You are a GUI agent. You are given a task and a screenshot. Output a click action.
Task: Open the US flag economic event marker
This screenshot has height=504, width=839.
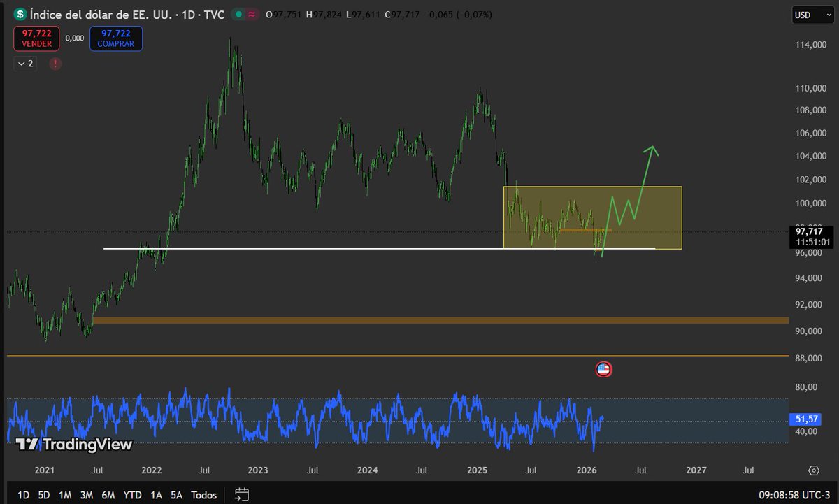(x=603, y=369)
